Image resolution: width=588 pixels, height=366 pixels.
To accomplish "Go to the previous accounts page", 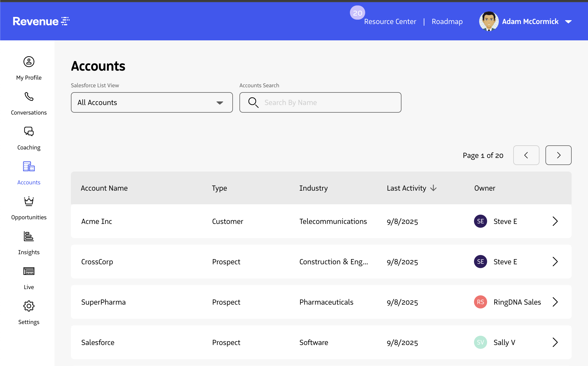I will (x=526, y=155).
